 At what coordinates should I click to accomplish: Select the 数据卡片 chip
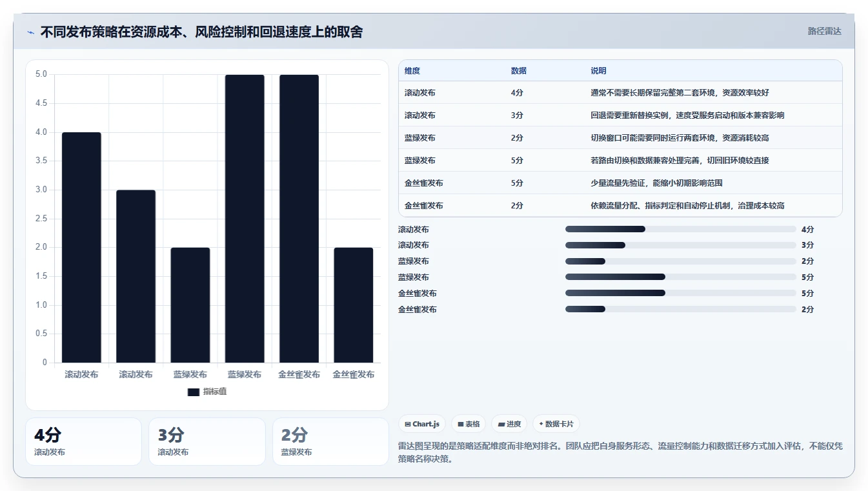click(x=556, y=424)
